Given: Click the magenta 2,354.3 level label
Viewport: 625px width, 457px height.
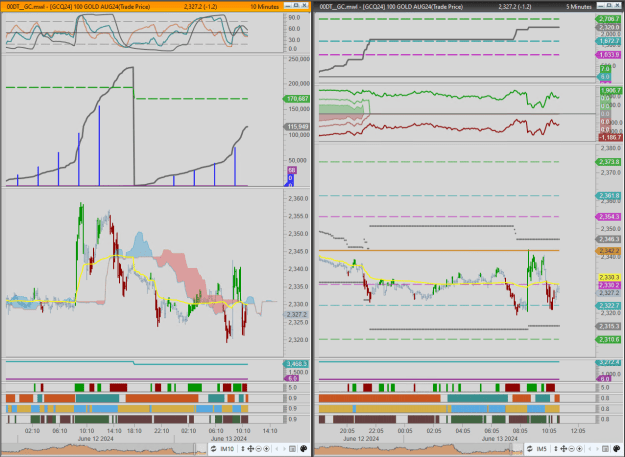Looking at the screenshot, I should (x=608, y=217).
